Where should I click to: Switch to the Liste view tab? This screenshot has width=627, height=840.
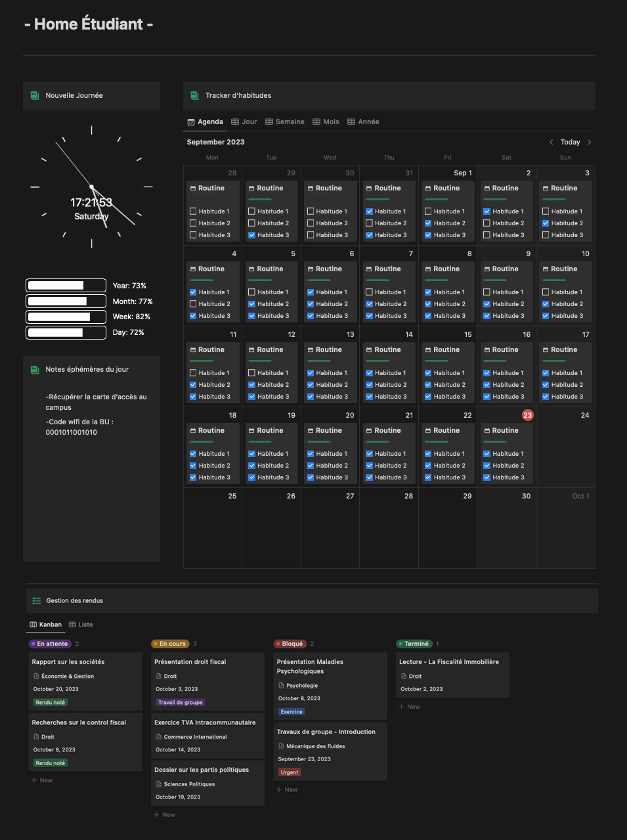click(x=81, y=625)
